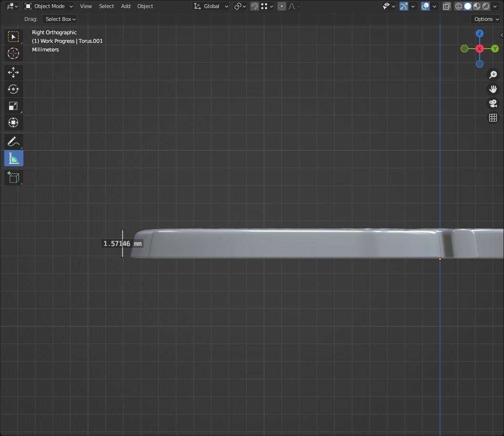
Task: Open the viewport shading options dropdown
Action: [495, 6]
